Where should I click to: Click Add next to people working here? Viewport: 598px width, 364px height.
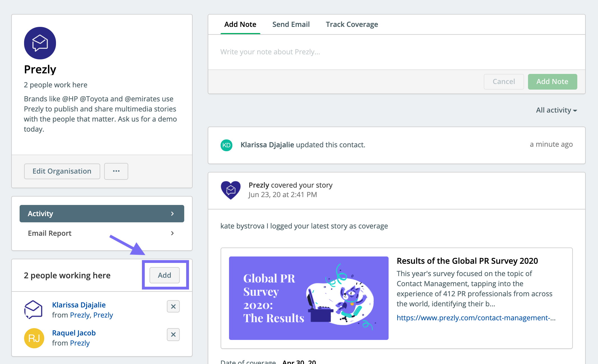click(x=165, y=275)
